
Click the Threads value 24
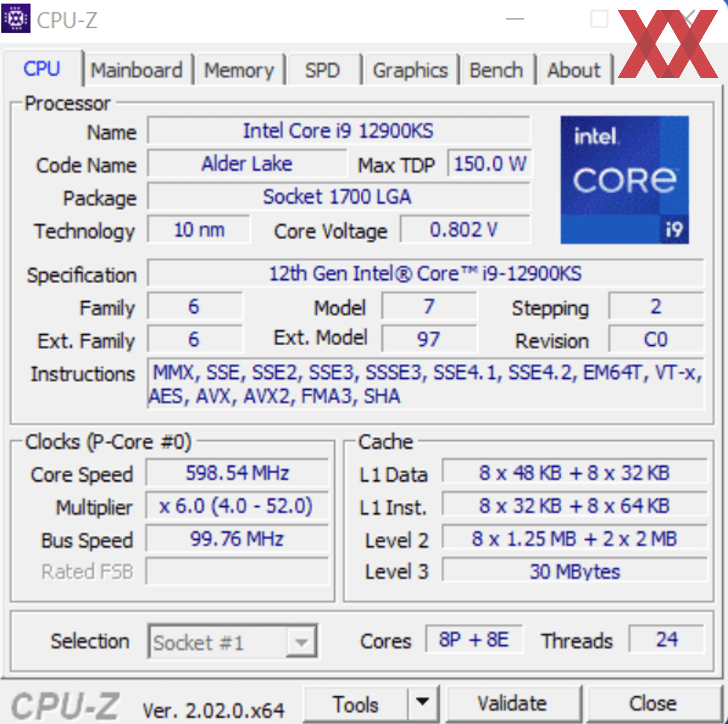tap(667, 639)
